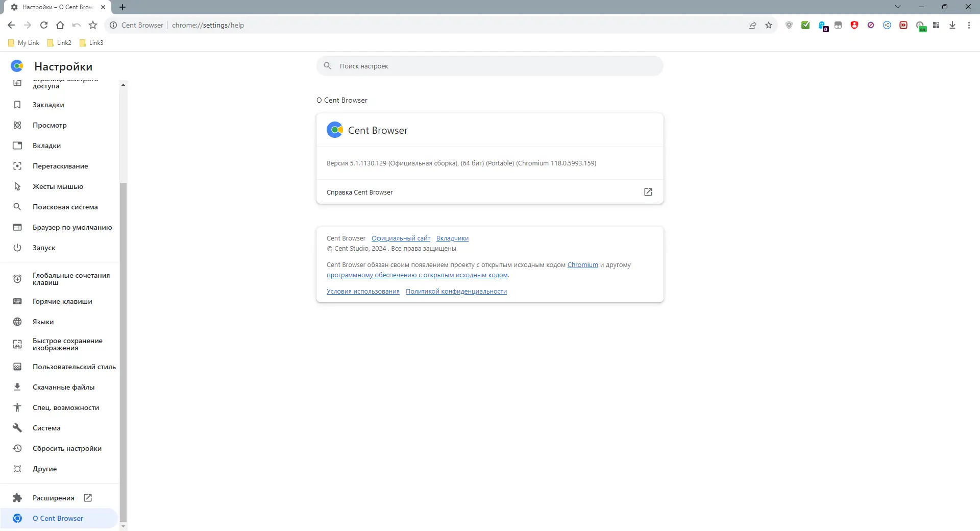
Task: Click the address bar URL chrome://settings/help
Action: tap(208, 25)
